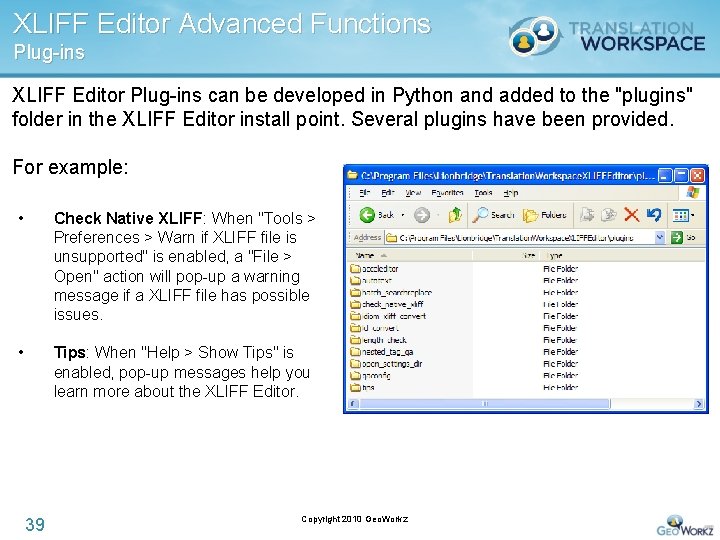Open the Help menu
This screenshot has height=540, width=720.
511,193
